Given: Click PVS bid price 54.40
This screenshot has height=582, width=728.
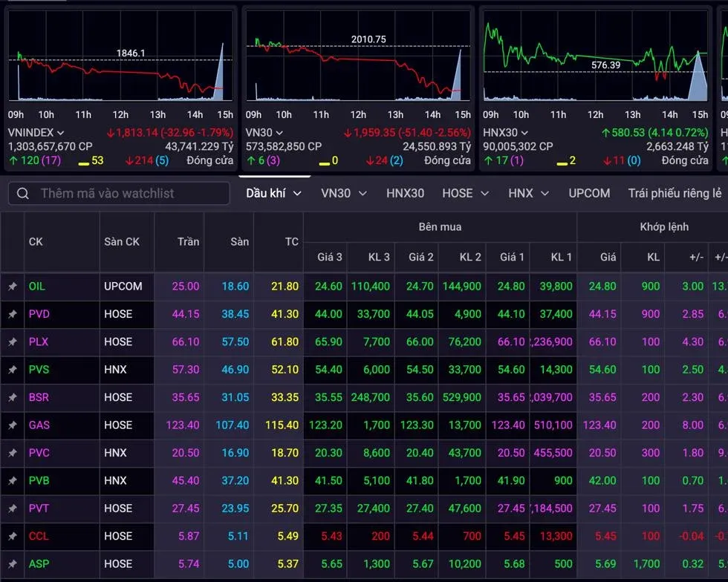Looking at the screenshot, I should point(328,370).
